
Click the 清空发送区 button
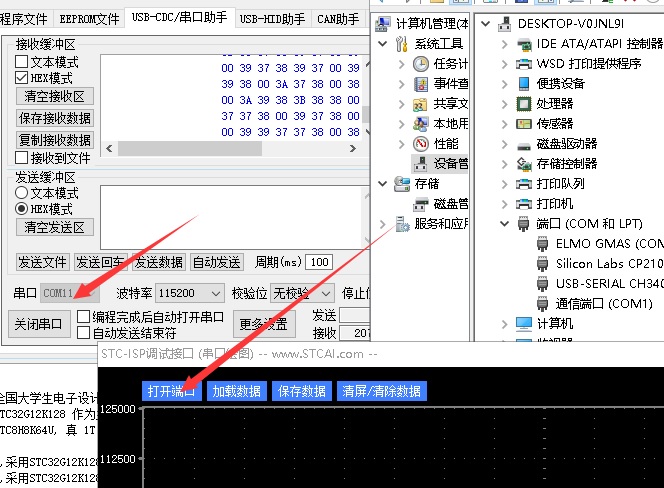[x=55, y=227]
